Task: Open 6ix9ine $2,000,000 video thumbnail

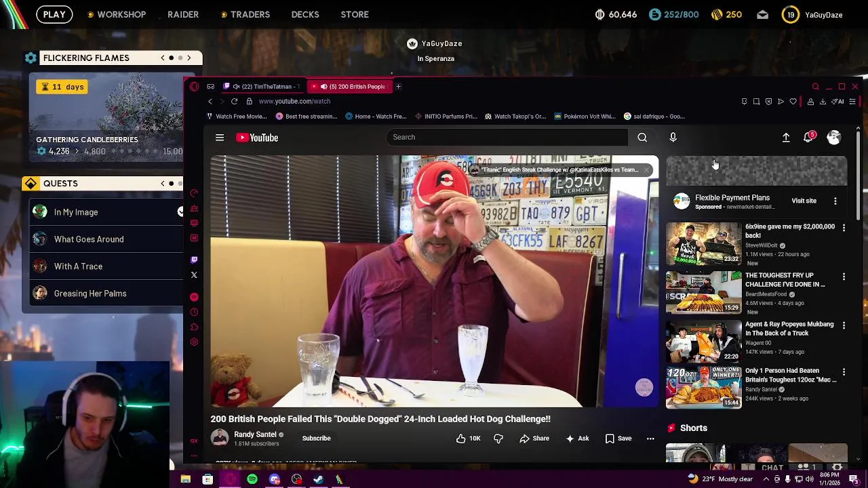Action: (704, 243)
